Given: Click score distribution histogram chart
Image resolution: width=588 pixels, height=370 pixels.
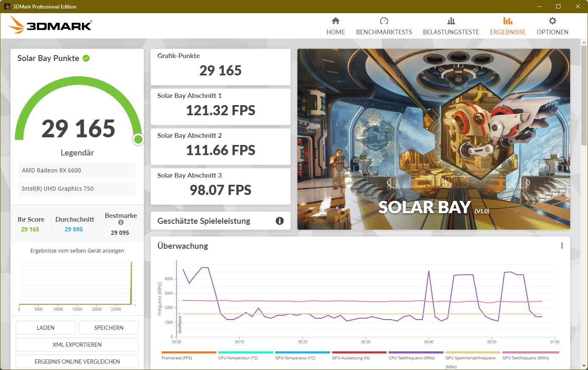Looking at the screenshot, I should pos(76,286).
